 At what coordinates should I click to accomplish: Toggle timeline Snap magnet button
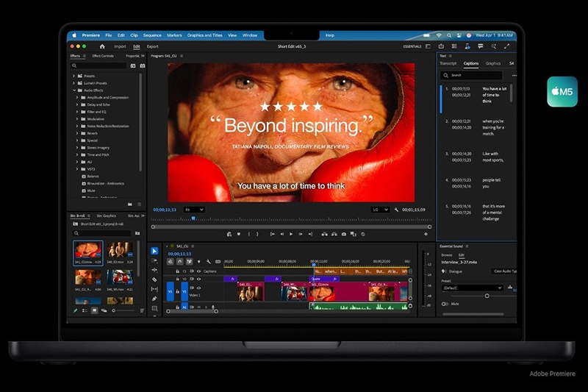179,262
